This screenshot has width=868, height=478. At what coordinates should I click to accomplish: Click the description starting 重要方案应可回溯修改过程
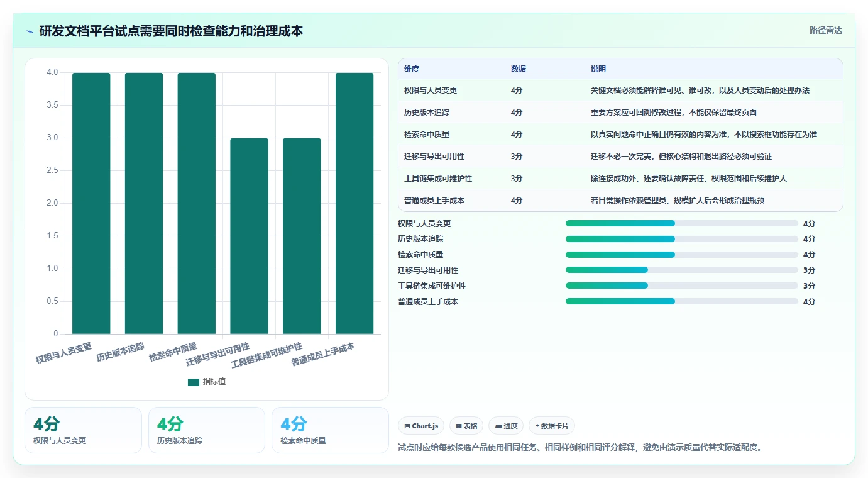pos(674,113)
